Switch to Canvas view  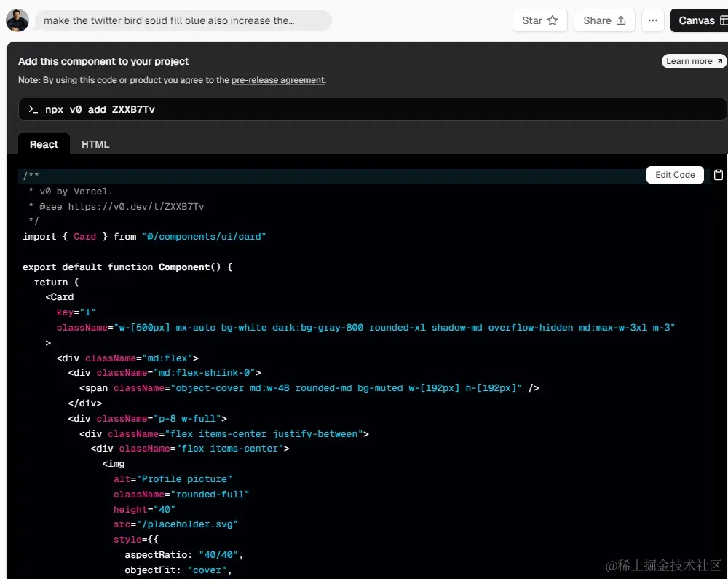tap(697, 20)
